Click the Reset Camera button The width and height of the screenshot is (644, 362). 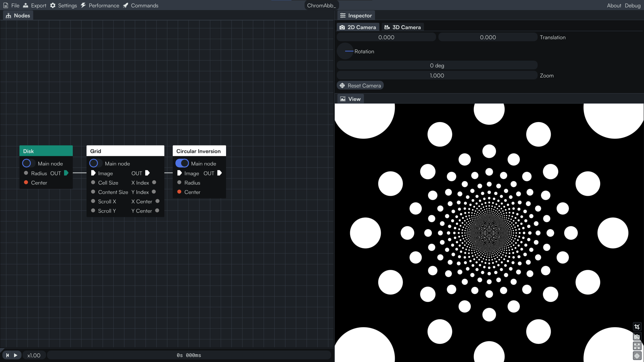point(360,85)
